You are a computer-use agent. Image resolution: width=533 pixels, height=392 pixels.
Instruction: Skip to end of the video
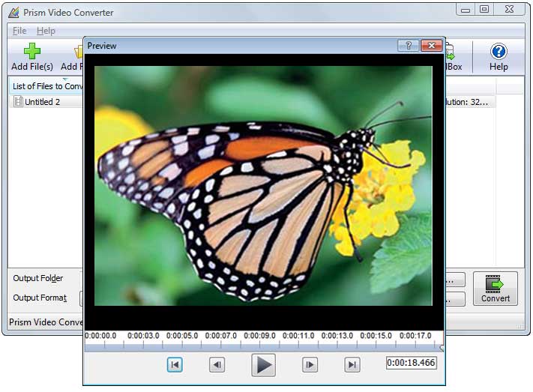pyautogui.click(x=352, y=365)
